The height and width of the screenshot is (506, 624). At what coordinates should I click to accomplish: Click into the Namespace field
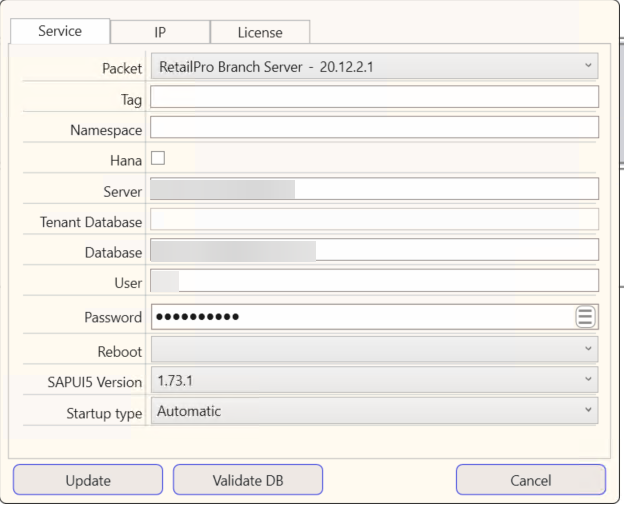click(x=374, y=127)
